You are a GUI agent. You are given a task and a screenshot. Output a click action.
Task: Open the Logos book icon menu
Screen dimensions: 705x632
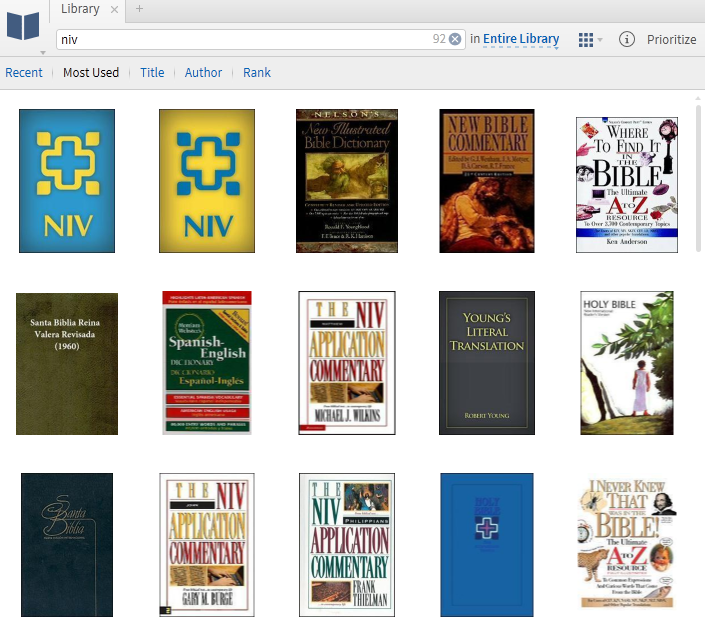(23, 27)
